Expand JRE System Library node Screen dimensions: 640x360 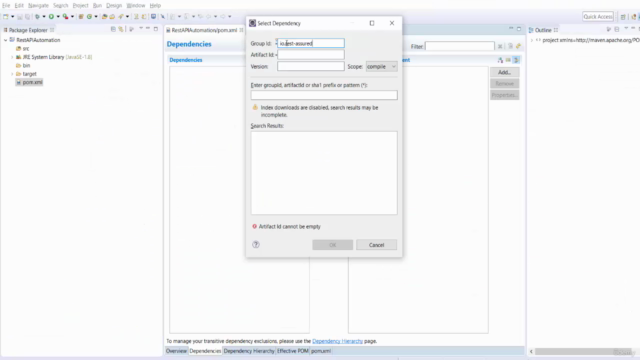[12, 57]
